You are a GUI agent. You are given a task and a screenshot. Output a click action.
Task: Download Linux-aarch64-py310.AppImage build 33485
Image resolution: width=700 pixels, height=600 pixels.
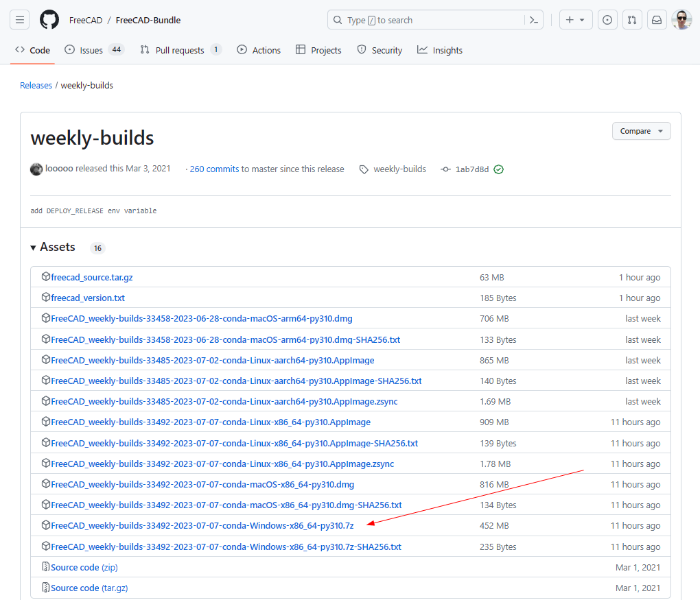(x=213, y=360)
